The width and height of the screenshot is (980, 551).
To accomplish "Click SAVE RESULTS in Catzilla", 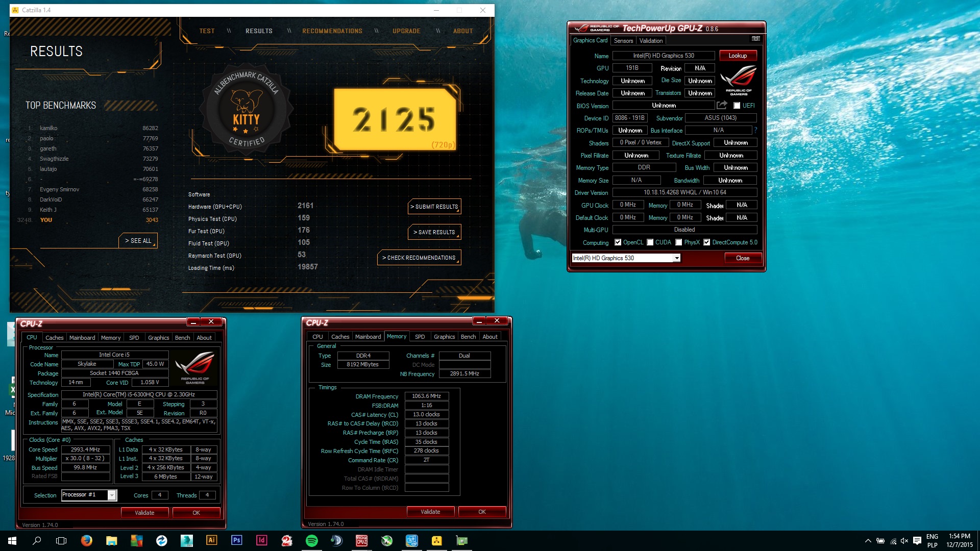I will (434, 232).
